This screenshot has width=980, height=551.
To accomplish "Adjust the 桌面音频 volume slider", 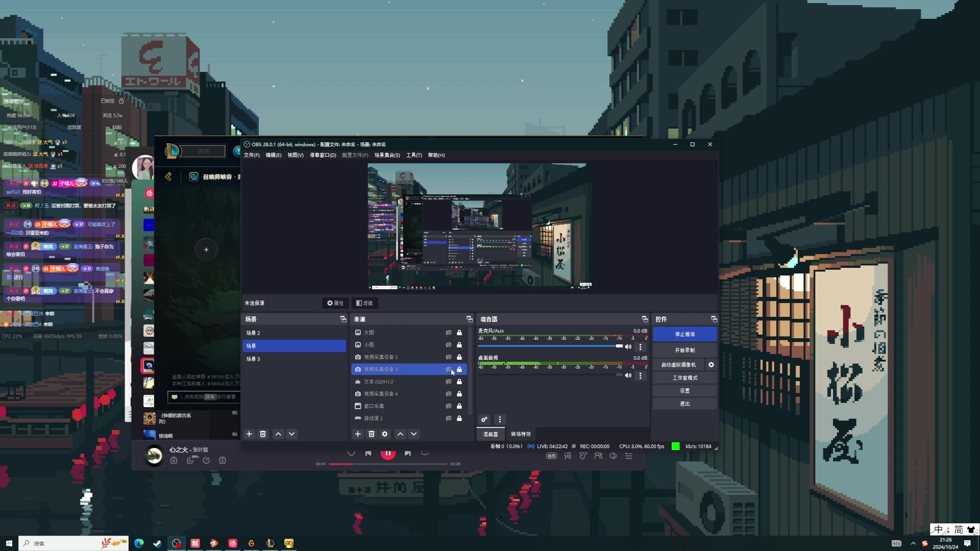I will pyautogui.click(x=551, y=375).
